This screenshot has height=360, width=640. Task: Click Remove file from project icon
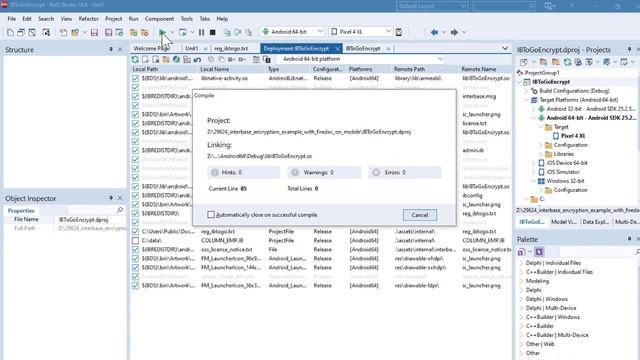pyautogui.click(x=144, y=32)
